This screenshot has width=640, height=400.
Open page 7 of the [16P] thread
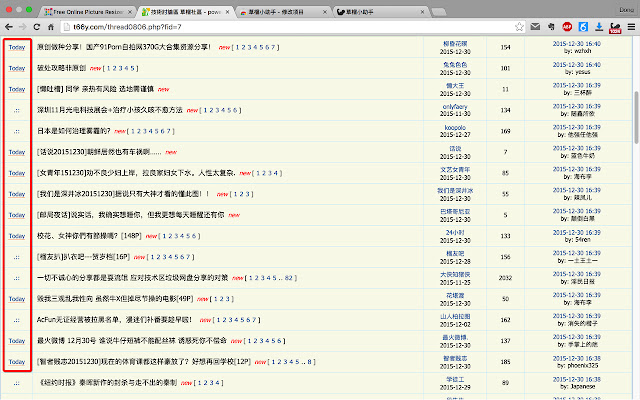click(x=188, y=257)
